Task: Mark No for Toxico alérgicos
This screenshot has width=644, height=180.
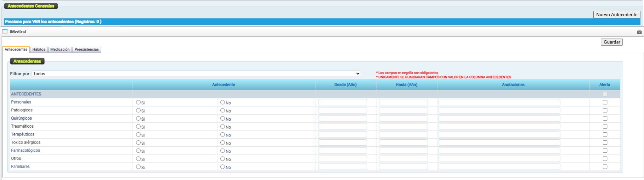Action: pyautogui.click(x=222, y=143)
